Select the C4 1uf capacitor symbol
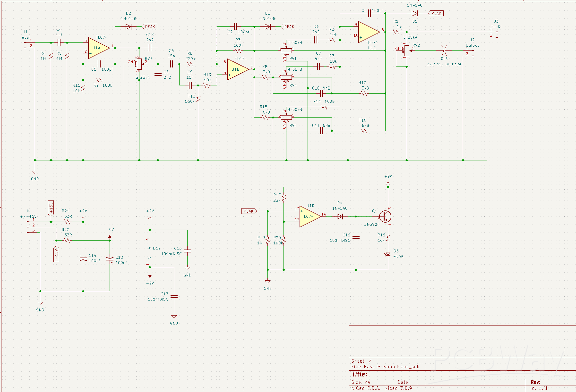Viewport: 576px width, 392px height. pos(59,43)
